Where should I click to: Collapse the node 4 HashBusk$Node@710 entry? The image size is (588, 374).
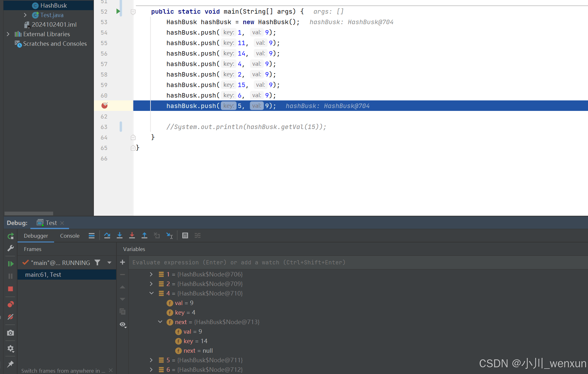151,293
